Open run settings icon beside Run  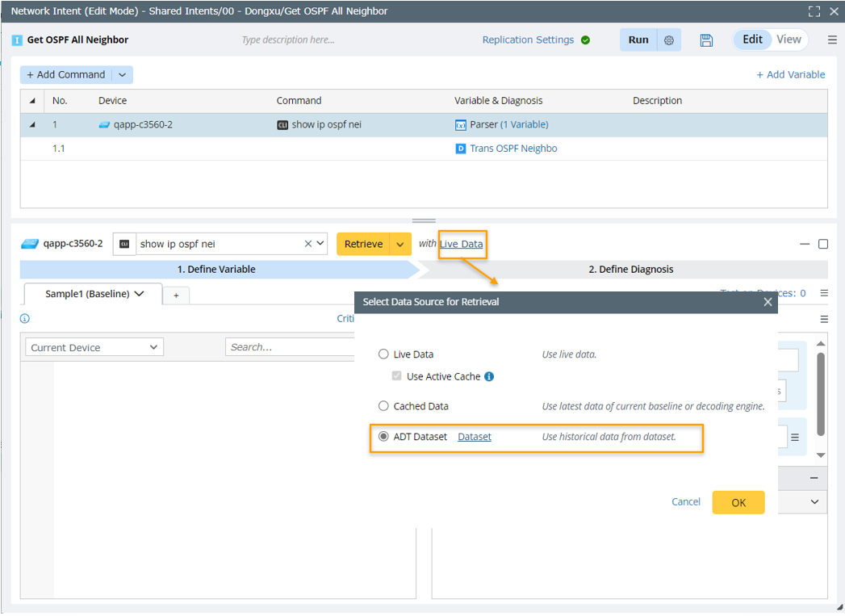coord(668,40)
